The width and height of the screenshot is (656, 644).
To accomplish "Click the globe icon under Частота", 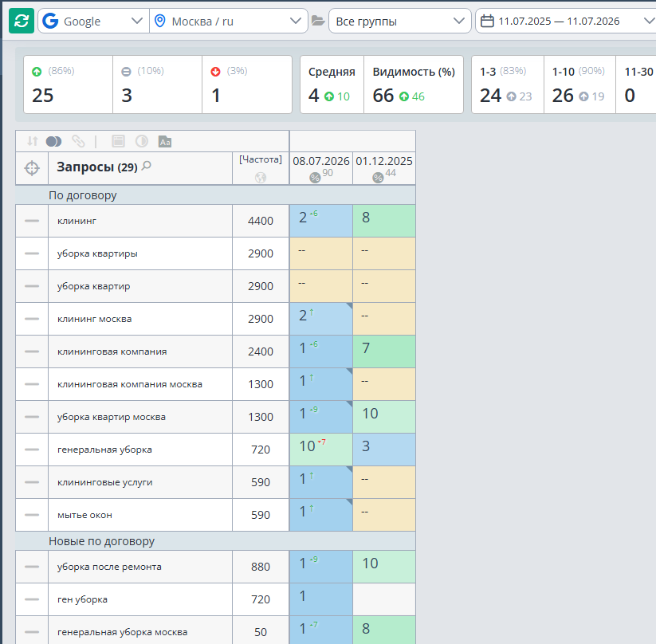I will pyautogui.click(x=261, y=178).
